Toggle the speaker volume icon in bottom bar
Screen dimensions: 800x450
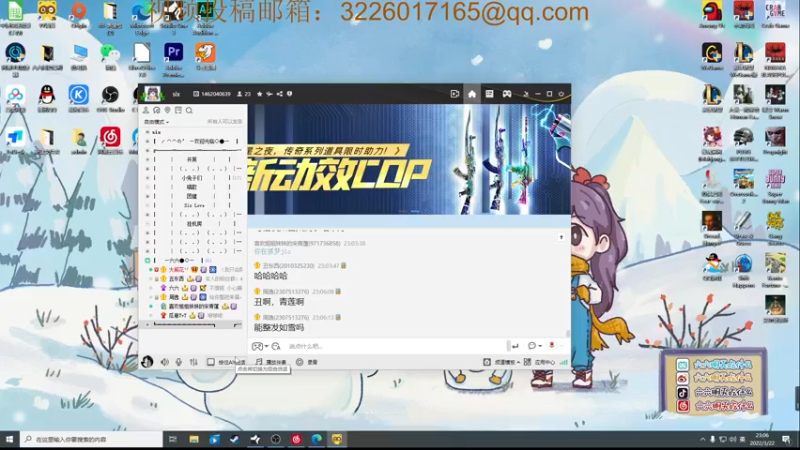(x=165, y=362)
